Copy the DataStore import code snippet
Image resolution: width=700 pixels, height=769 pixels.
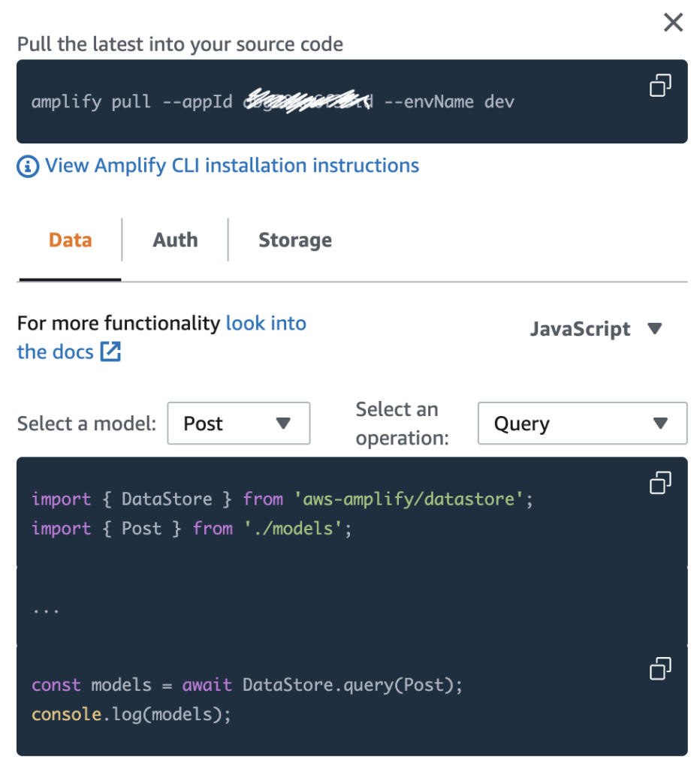click(x=660, y=483)
